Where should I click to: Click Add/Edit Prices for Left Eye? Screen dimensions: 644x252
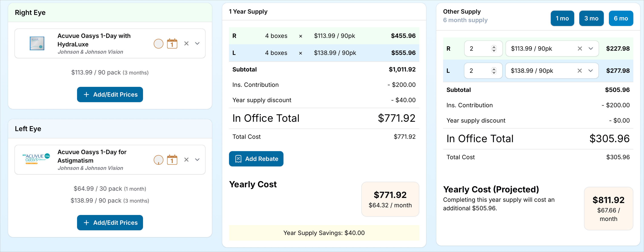(110, 222)
